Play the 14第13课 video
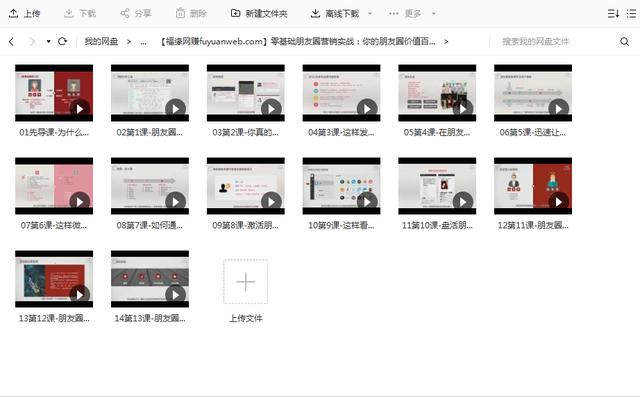 (176, 295)
